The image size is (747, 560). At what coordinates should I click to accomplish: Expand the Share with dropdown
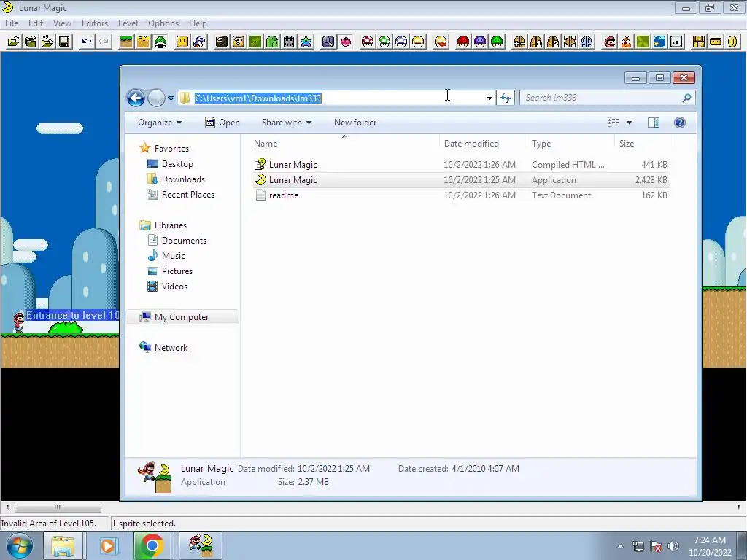[x=286, y=122]
